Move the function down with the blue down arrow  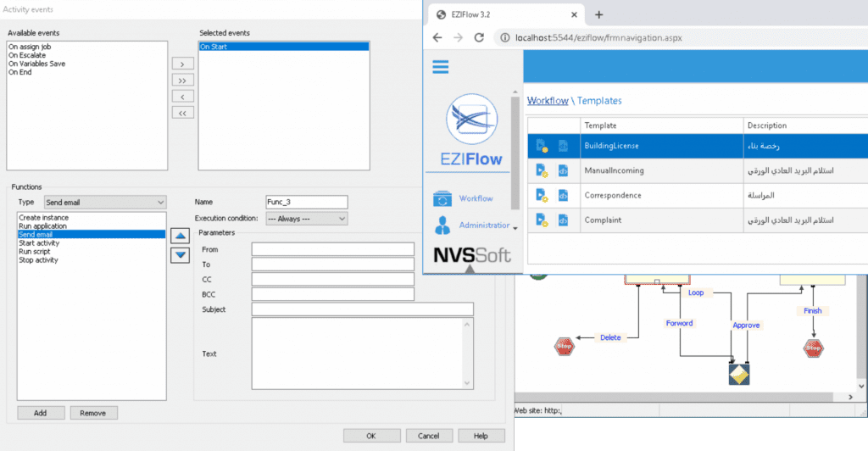[181, 254]
